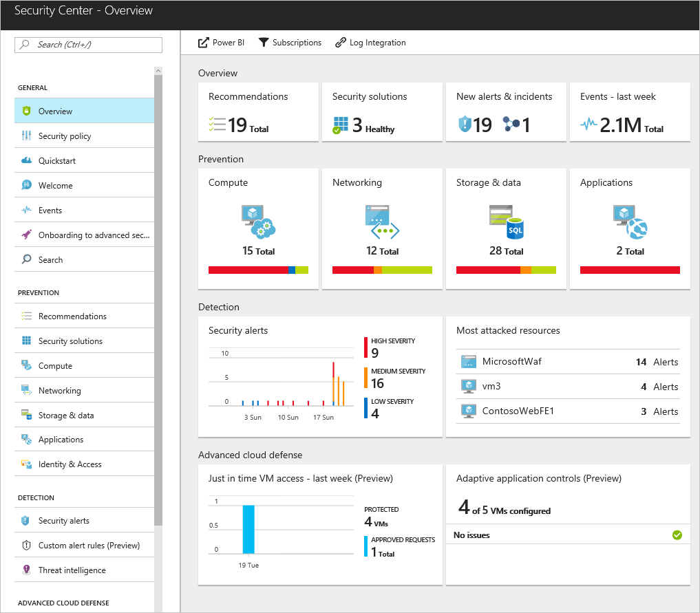The width and height of the screenshot is (700, 613).
Task: Click the Storage & data SQL icon
Action: (x=506, y=222)
